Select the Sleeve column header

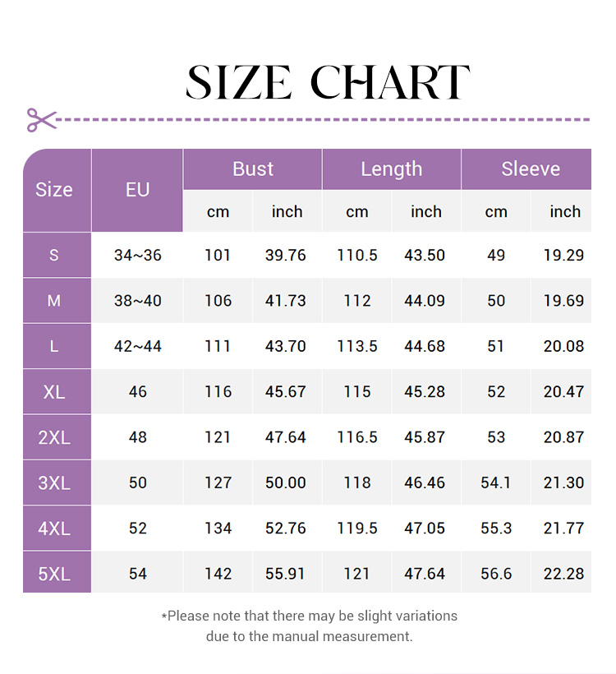[x=531, y=169]
